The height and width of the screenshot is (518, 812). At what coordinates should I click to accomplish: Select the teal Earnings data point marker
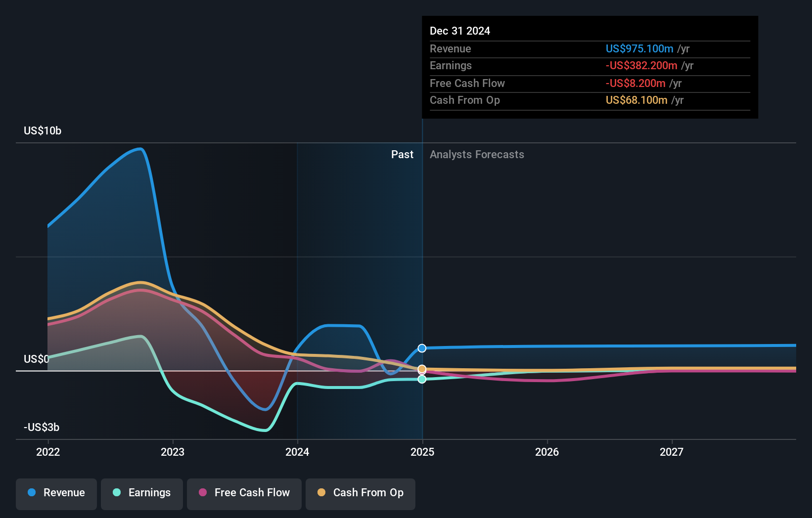(x=422, y=379)
